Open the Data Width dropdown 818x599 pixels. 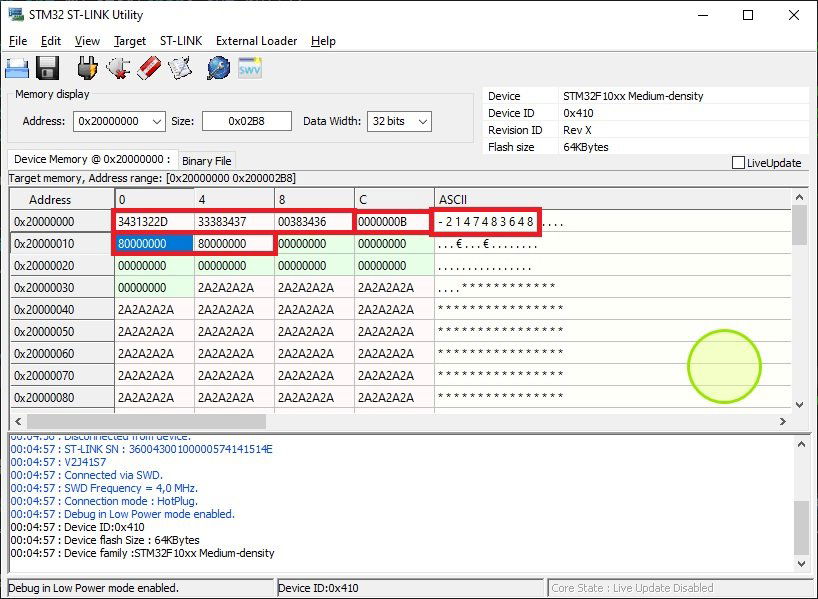point(423,122)
